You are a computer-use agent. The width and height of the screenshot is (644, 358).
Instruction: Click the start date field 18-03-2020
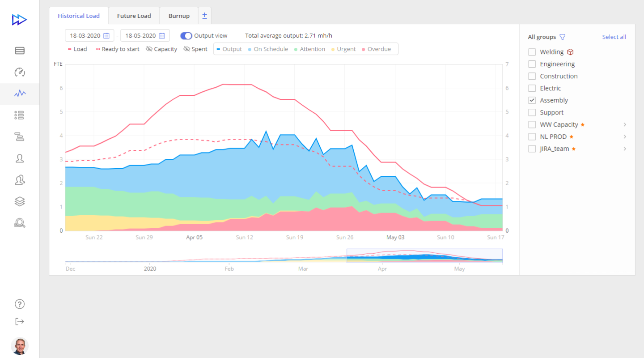[85, 36]
